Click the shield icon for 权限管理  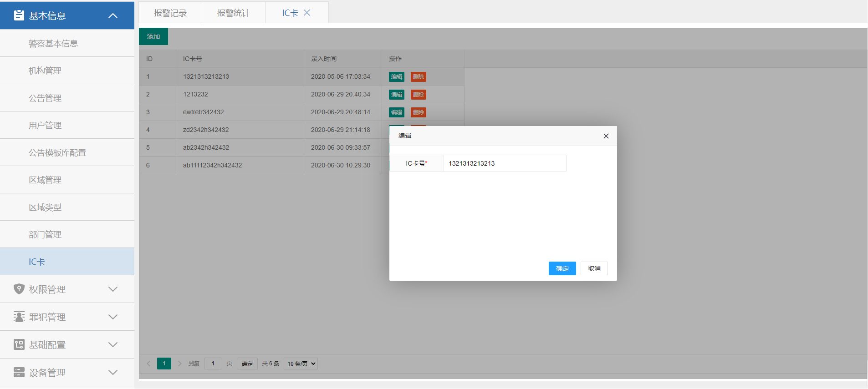pos(19,289)
